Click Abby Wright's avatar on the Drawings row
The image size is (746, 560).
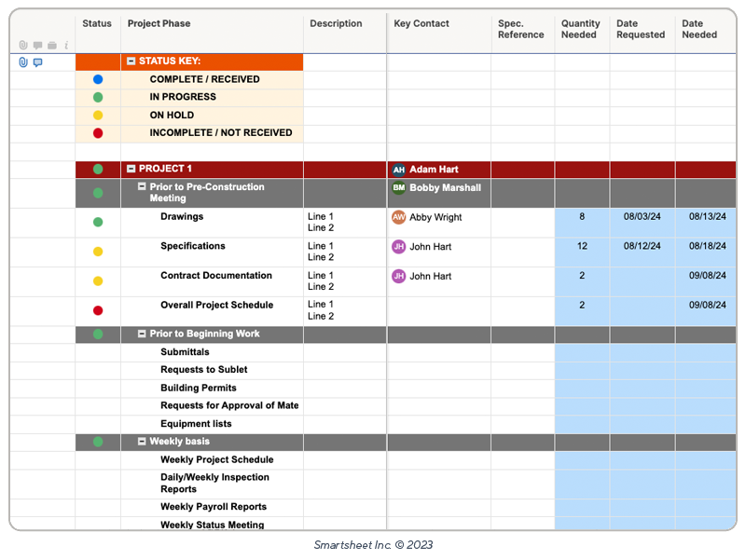398,216
